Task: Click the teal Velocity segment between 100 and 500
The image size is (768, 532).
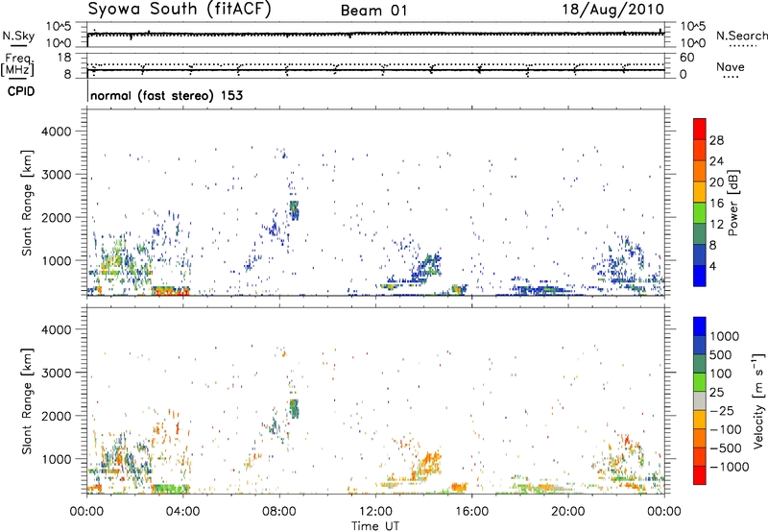Action: click(700, 364)
